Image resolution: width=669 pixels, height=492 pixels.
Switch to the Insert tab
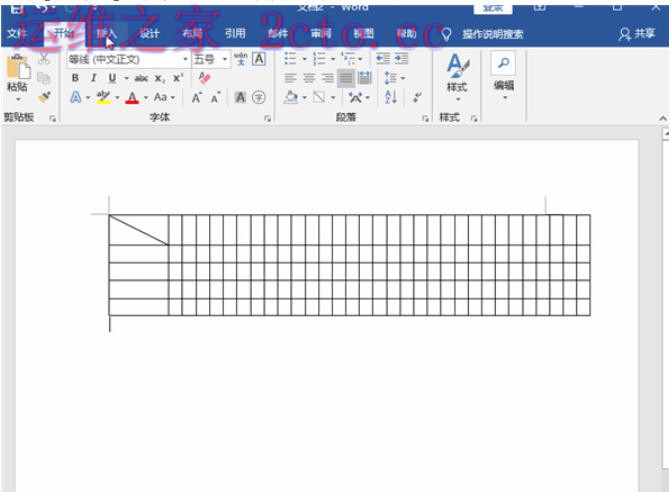[106, 33]
